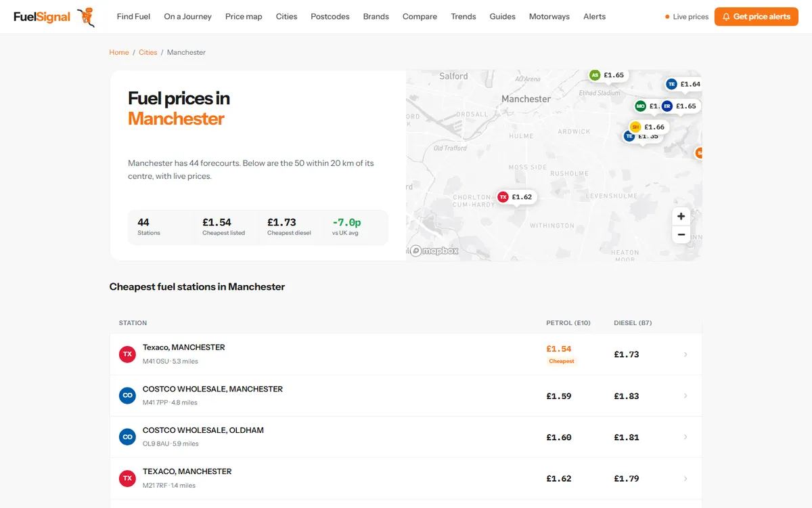The image size is (812, 508).
Task: Select the TE £1.64 map marker
Action: [683, 84]
